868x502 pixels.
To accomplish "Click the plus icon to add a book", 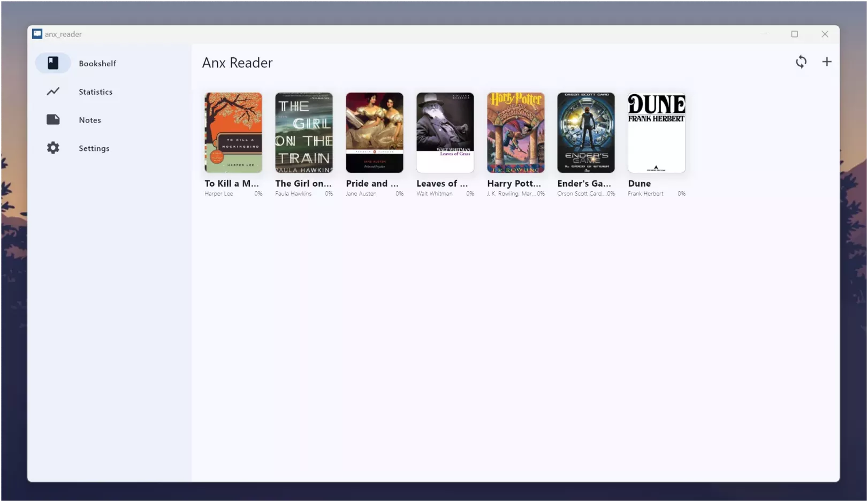I will coord(826,62).
